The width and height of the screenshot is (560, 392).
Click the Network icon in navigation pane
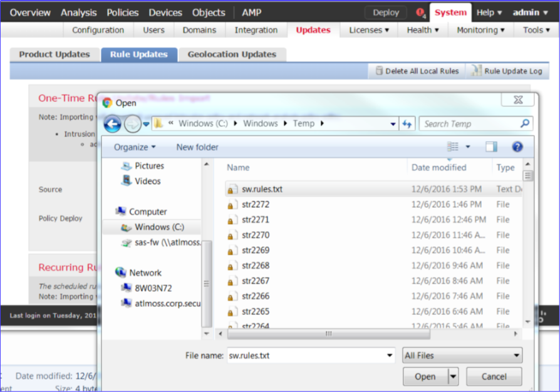[x=121, y=272]
